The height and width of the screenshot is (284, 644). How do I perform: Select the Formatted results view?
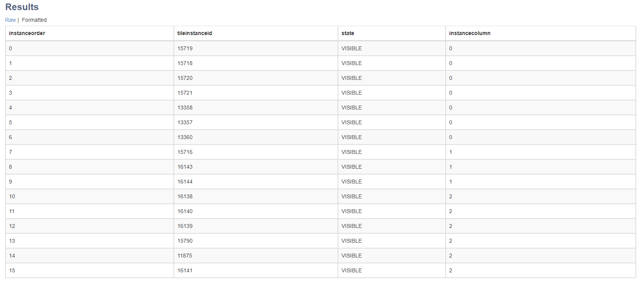pyautogui.click(x=34, y=20)
